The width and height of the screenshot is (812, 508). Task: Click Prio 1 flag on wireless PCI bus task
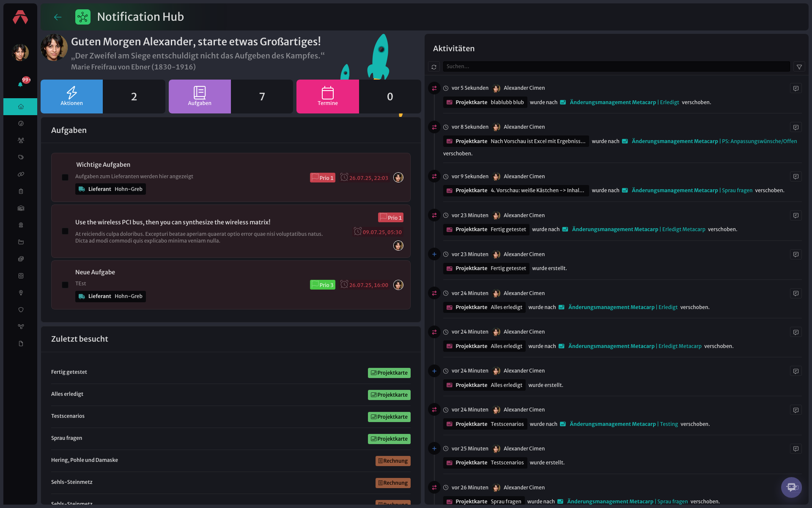pos(391,218)
